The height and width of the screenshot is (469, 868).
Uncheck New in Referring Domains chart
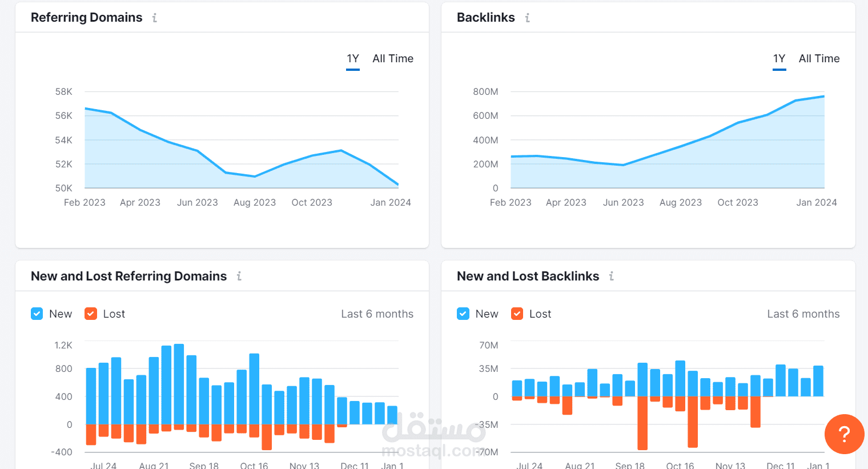pyautogui.click(x=37, y=314)
